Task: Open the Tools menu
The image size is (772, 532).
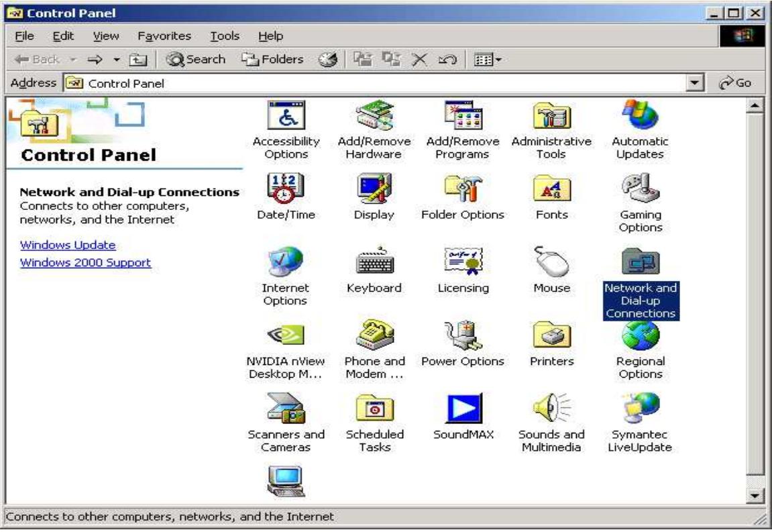Action: click(225, 36)
